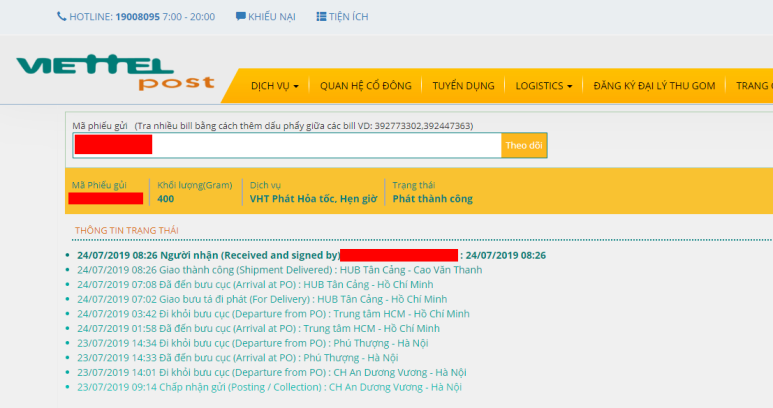The width and height of the screenshot is (773, 408).
Task: Select status text Phát thành công
Action: (x=432, y=199)
